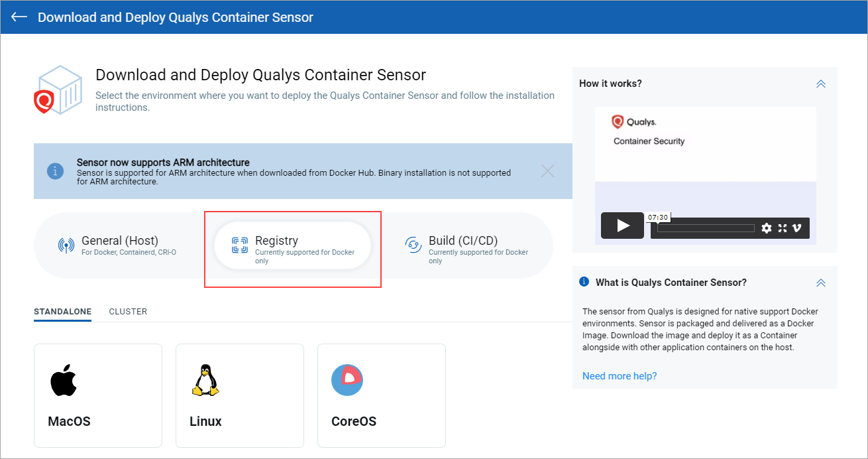868x459 pixels.
Task: Select the General (Host) environment option
Action: (x=119, y=245)
